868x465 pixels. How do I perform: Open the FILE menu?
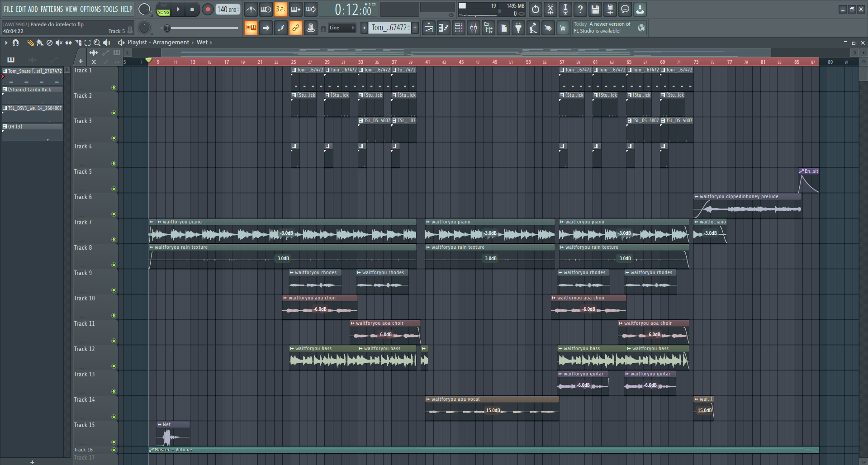tap(9, 9)
